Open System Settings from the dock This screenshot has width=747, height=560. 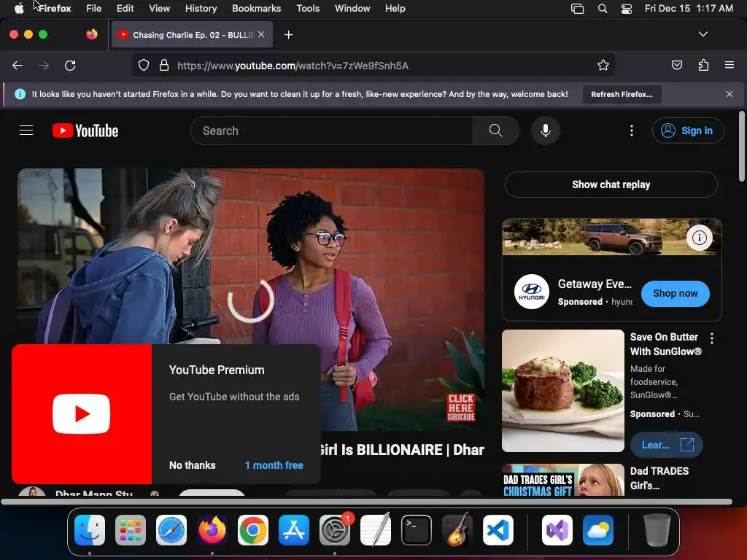335,530
